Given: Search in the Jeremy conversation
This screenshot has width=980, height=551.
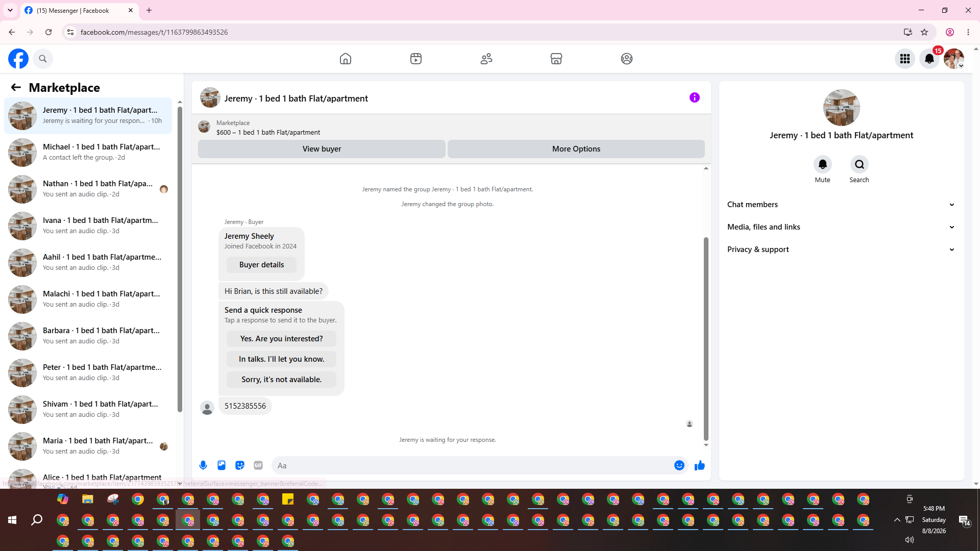Looking at the screenshot, I should tap(860, 164).
